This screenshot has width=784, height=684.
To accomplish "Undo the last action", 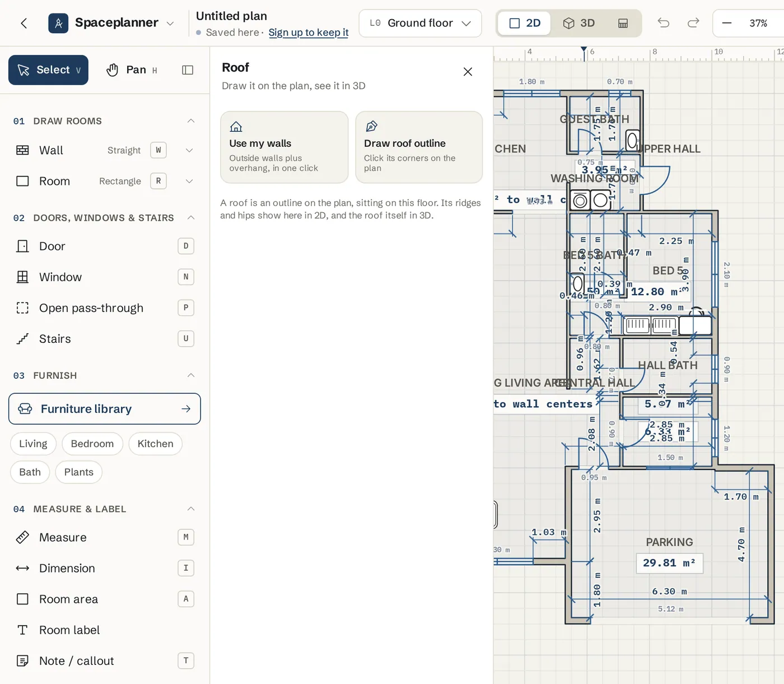I will [x=664, y=23].
